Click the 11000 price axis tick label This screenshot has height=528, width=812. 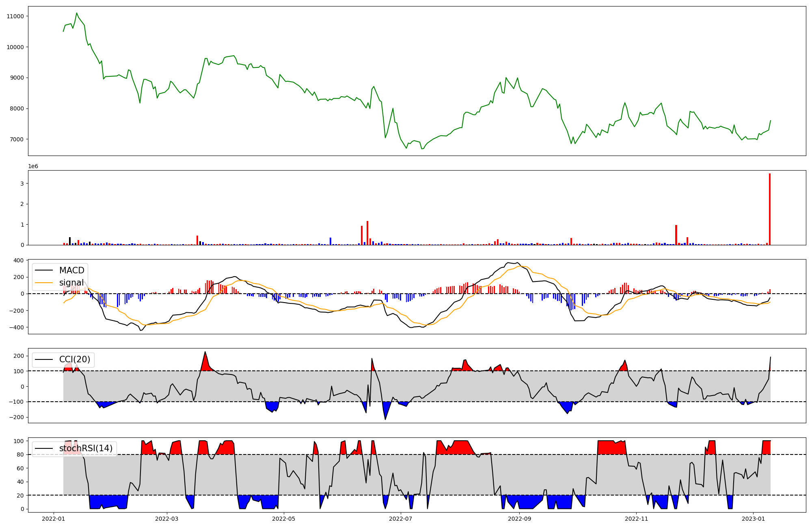(x=15, y=16)
